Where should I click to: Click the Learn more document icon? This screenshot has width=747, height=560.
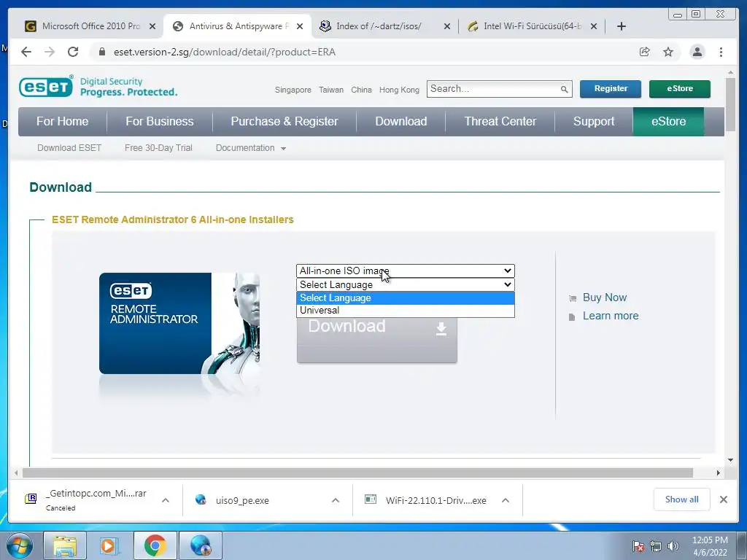[x=572, y=316]
